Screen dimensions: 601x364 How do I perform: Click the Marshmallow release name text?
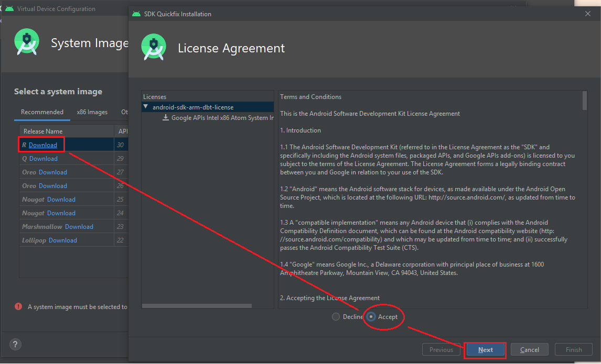tap(42, 227)
